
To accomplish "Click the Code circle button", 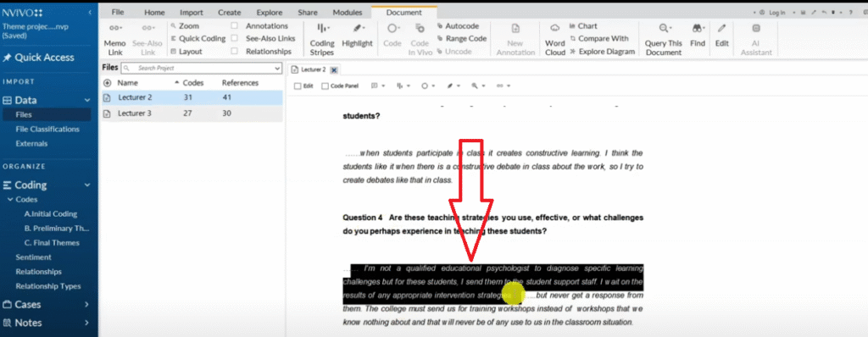I will click(392, 36).
